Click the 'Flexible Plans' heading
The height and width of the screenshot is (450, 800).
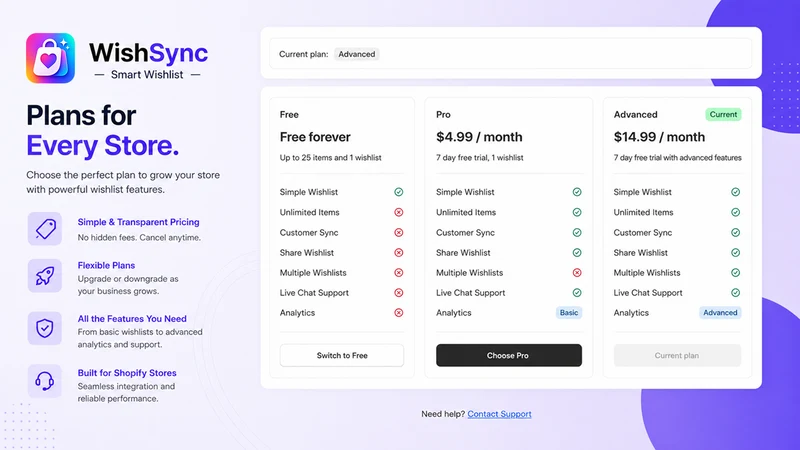106,265
